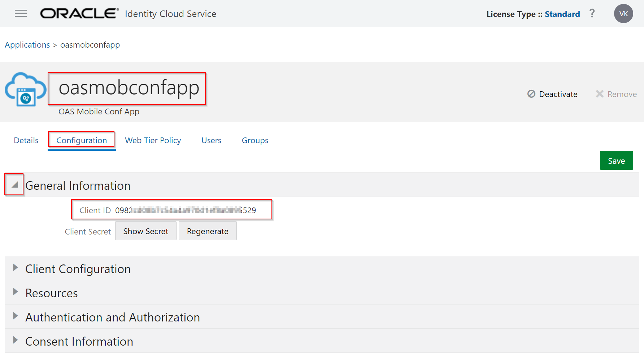Regenerate the client secret
This screenshot has height=355, width=644.
pos(208,231)
